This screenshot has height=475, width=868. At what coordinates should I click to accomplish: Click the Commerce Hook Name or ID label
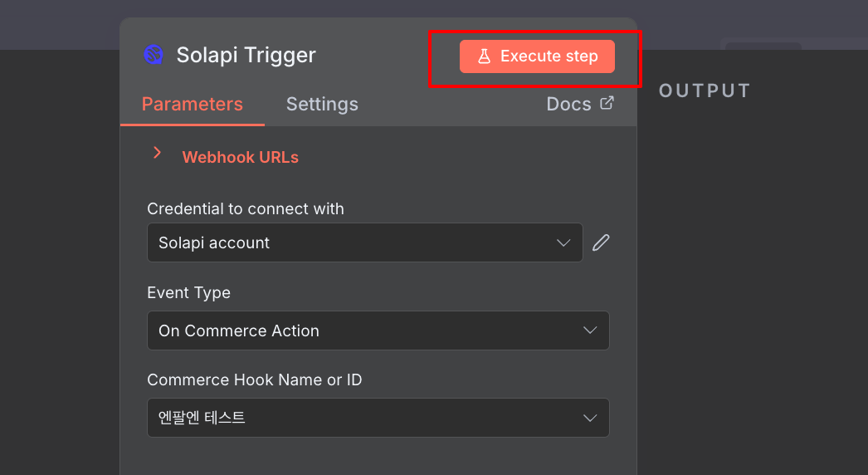(x=255, y=380)
